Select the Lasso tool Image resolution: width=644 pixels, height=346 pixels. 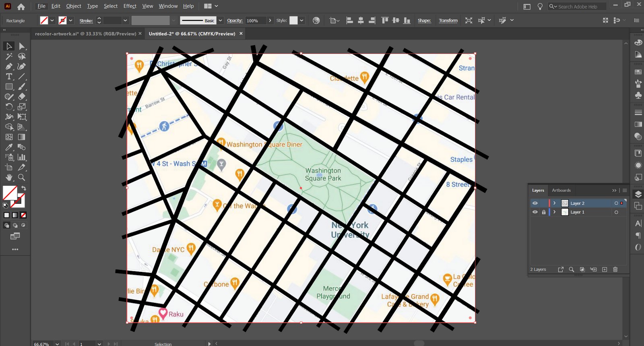point(22,56)
